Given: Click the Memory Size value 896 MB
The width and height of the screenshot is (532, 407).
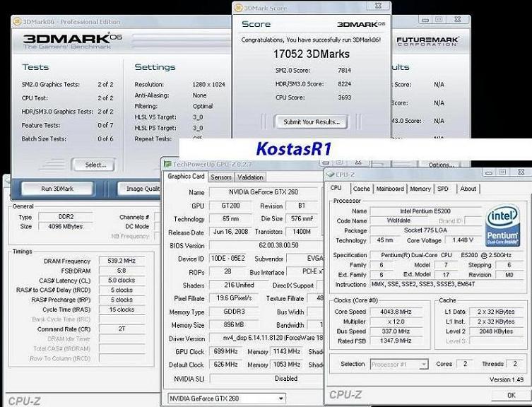Looking at the screenshot, I should click(234, 325).
